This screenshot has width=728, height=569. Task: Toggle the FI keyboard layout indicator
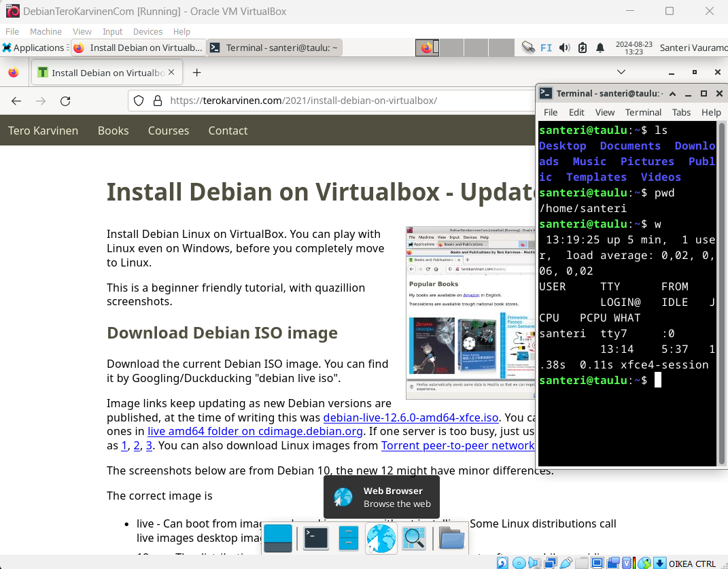click(546, 48)
